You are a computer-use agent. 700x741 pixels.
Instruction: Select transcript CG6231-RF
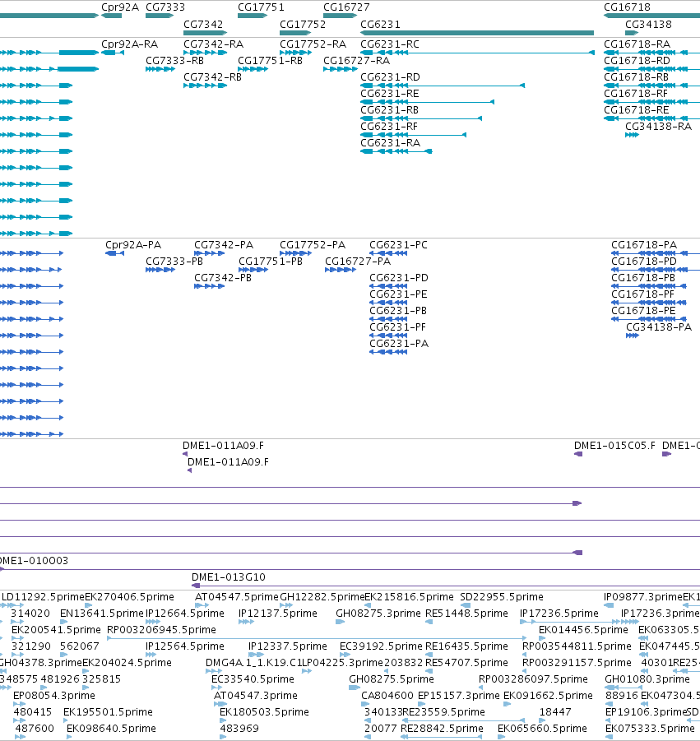click(x=389, y=127)
